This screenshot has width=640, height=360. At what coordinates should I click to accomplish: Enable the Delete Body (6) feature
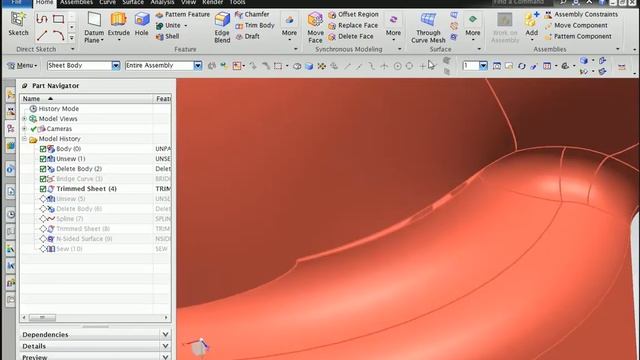43,209
